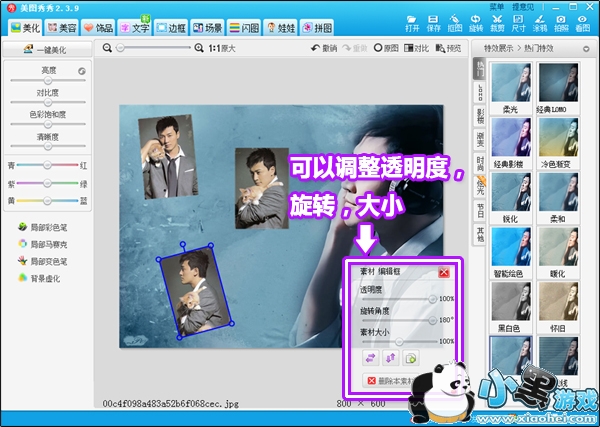Click the 透明度 transparency slider handle

click(432, 298)
